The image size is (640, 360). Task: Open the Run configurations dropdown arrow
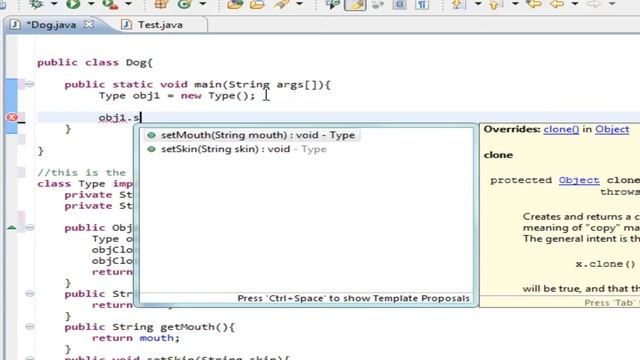(91, 4)
